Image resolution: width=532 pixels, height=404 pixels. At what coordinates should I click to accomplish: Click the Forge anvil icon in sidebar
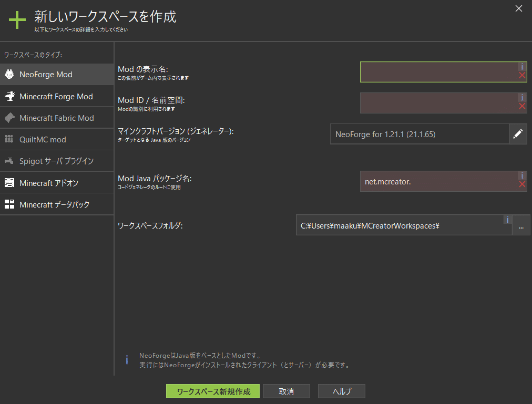(x=9, y=96)
